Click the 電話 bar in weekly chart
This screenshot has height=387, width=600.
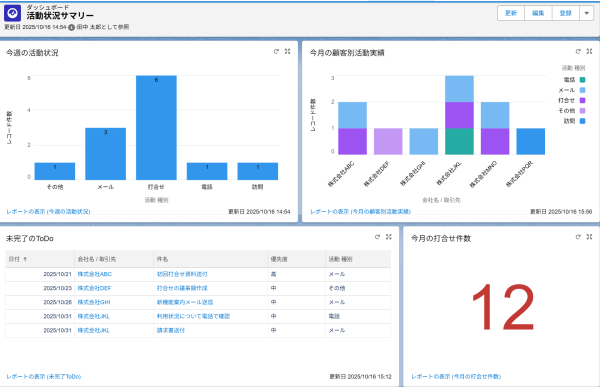[x=207, y=171]
